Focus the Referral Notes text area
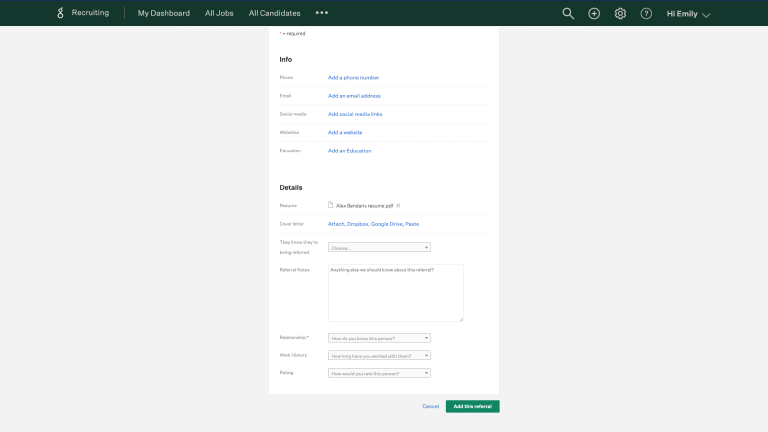Image resolution: width=768 pixels, height=432 pixels. pyautogui.click(x=395, y=293)
